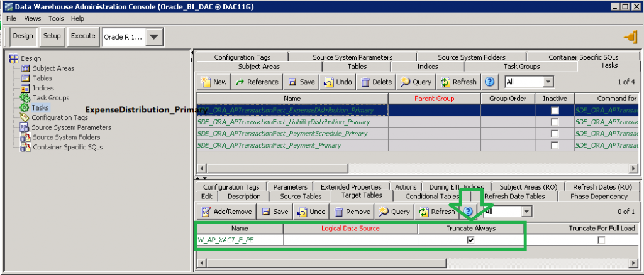Open the Help menu
644x275 pixels.
tap(77, 18)
